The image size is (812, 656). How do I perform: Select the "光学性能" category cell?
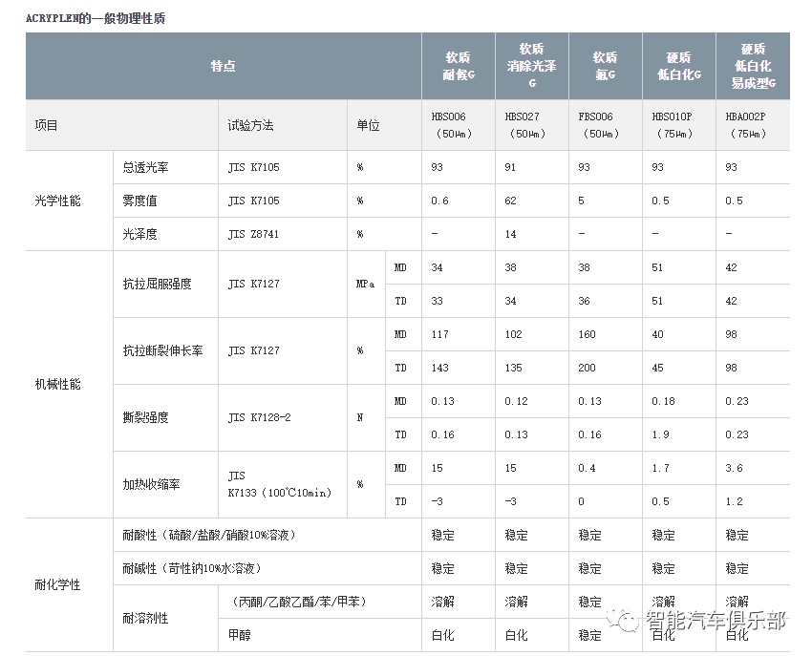[x=70, y=201]
